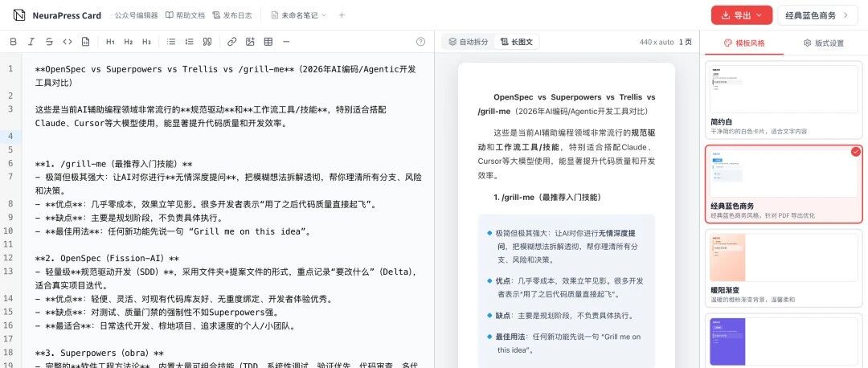Click the NeuraPress logo icon
Image resolution: width=868 pixels, height=368 pixels.
pyautogui.click(x=19, y=15)
